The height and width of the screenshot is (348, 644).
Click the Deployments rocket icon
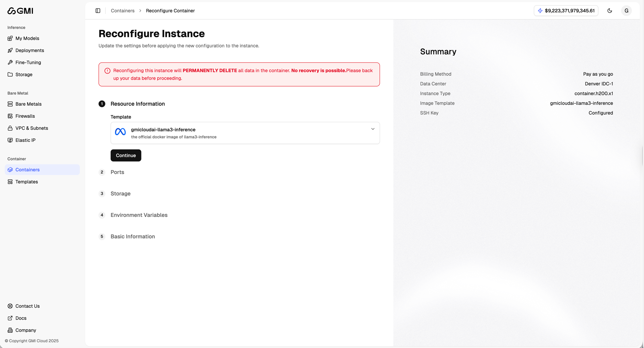point(10,50)
